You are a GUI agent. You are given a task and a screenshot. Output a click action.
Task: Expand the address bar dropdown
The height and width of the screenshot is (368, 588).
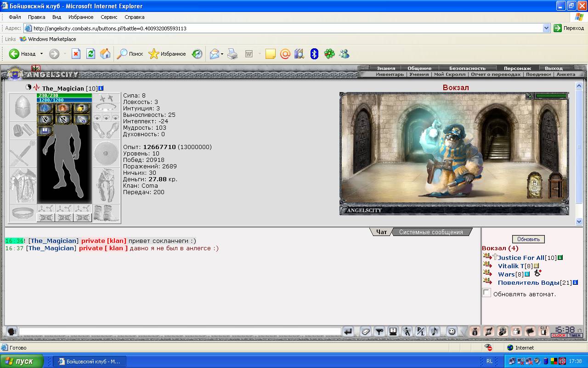point(546,28)
